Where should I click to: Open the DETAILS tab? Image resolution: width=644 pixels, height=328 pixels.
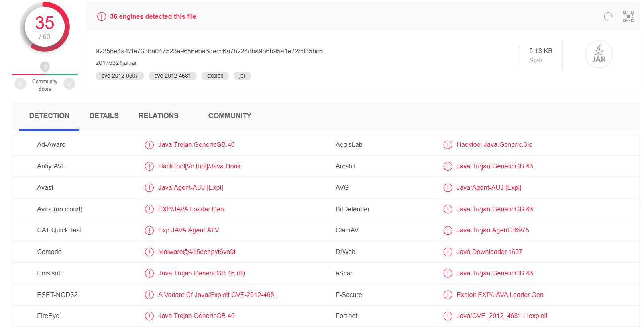(104, 116)
